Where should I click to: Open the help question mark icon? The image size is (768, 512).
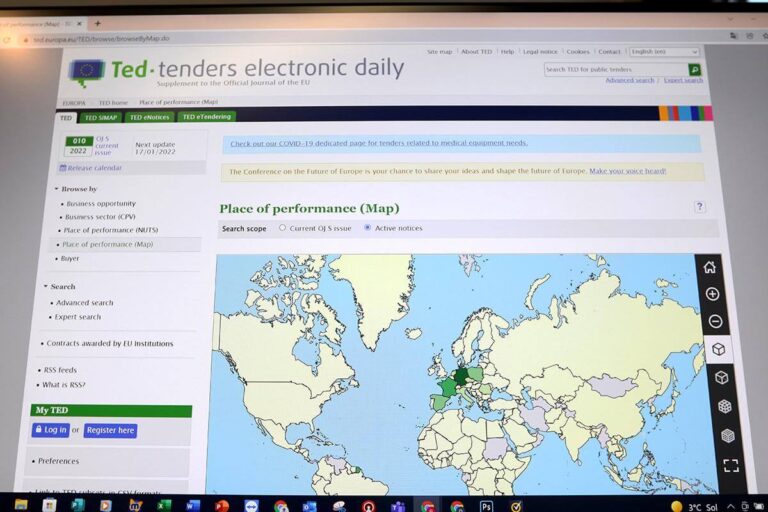click(700, 207)
